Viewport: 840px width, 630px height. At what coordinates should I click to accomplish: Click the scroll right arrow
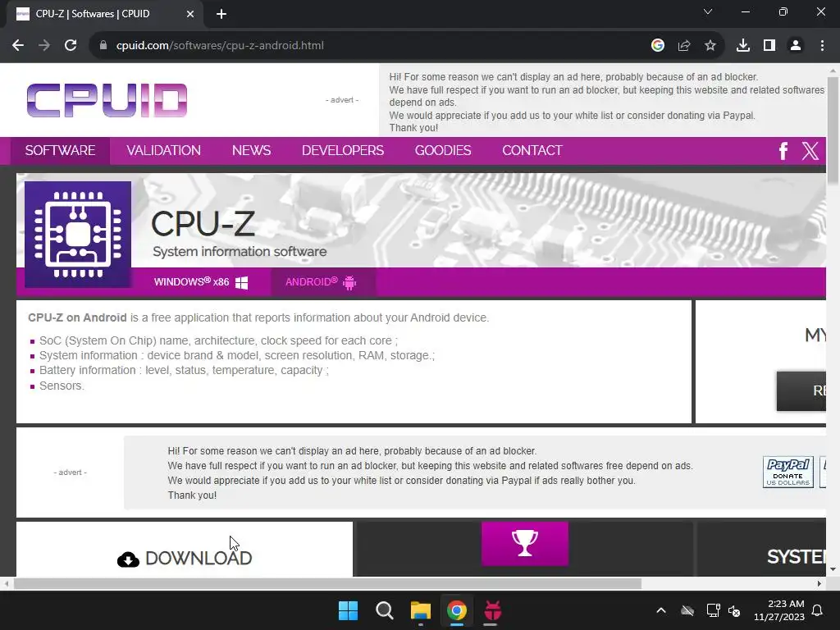tap(819, 583)
